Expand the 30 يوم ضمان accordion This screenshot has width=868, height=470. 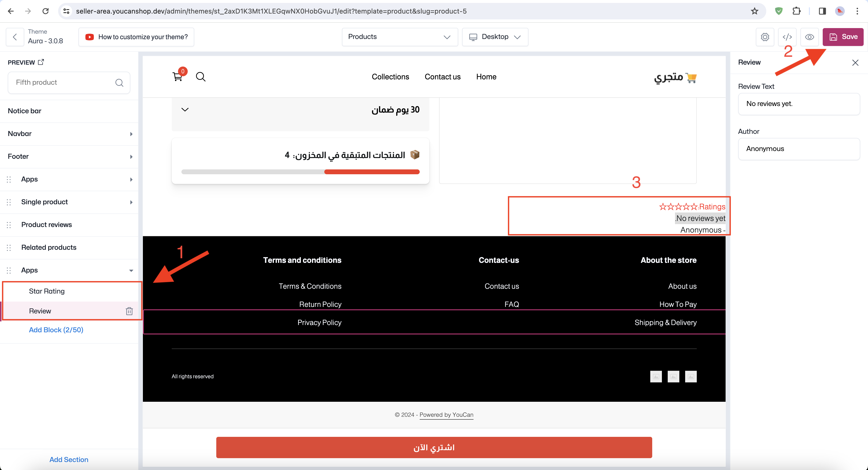[300, 110]
